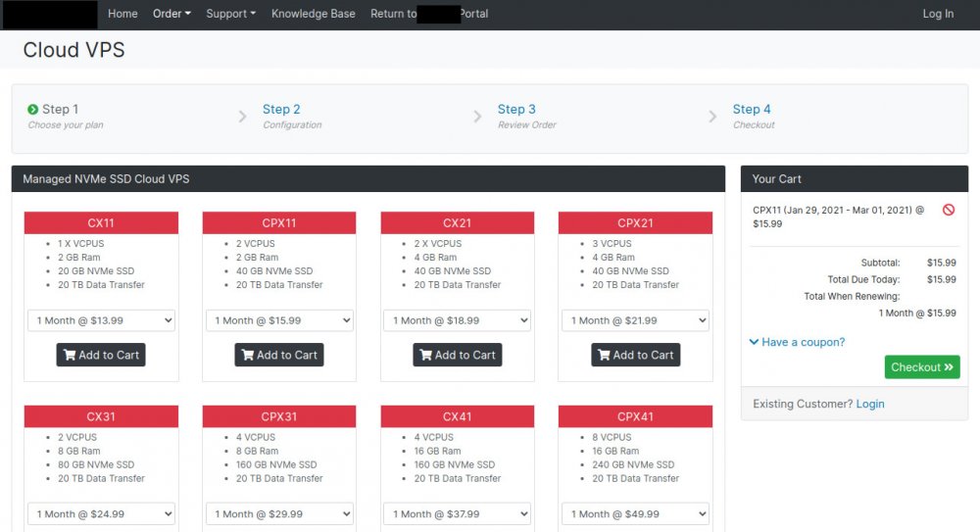Click the black logo in navbar
The image size is (980, 532).
(x=50, y=15)
